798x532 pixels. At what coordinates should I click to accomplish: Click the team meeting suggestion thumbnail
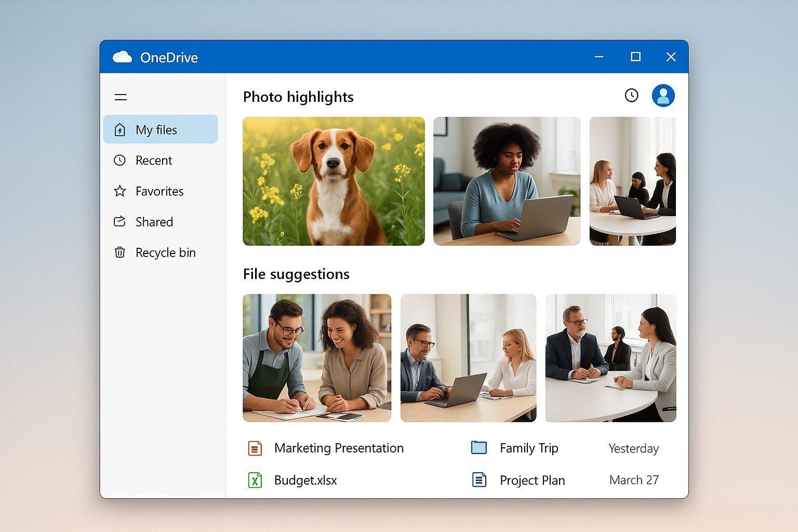[x=610, y=357]
